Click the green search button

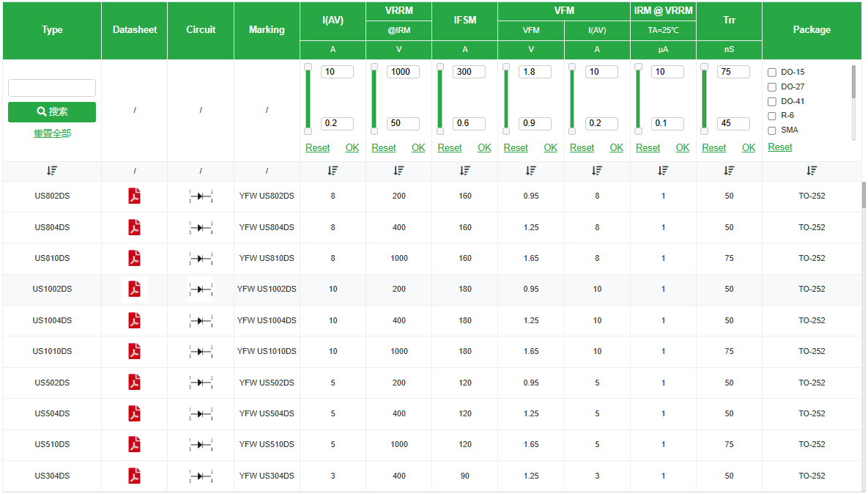coord(52,112)
